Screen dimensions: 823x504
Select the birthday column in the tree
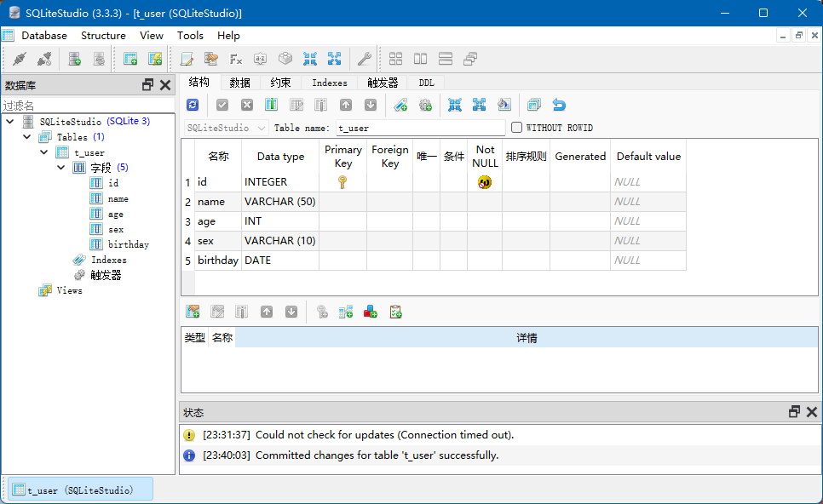(x=128, y=244)
